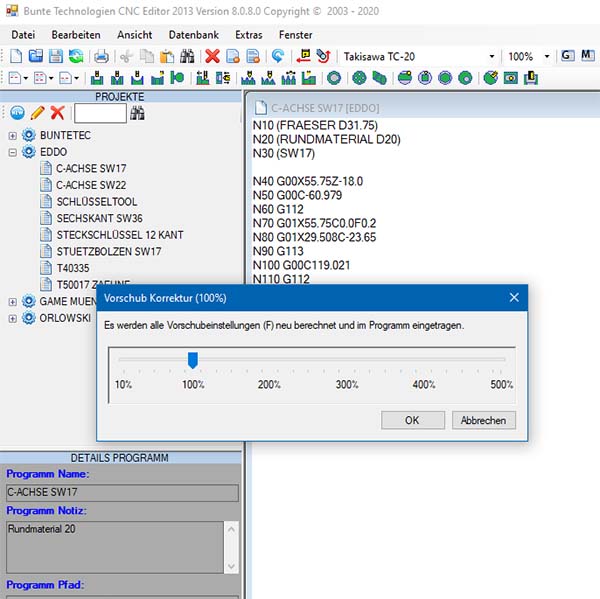600x599 pixels.
Task: Click the four-hole bolt circle icon
Action: point(359,78)
